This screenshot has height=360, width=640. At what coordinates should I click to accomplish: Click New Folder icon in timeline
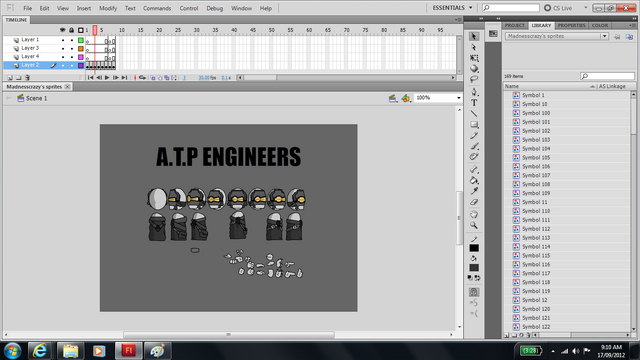coord(18,78)
